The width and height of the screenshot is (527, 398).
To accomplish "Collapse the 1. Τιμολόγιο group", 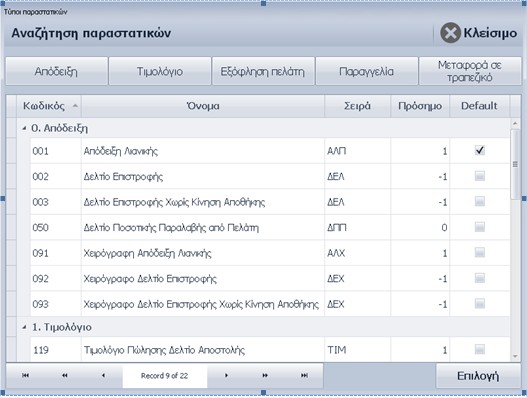I will tap(24, 327).
